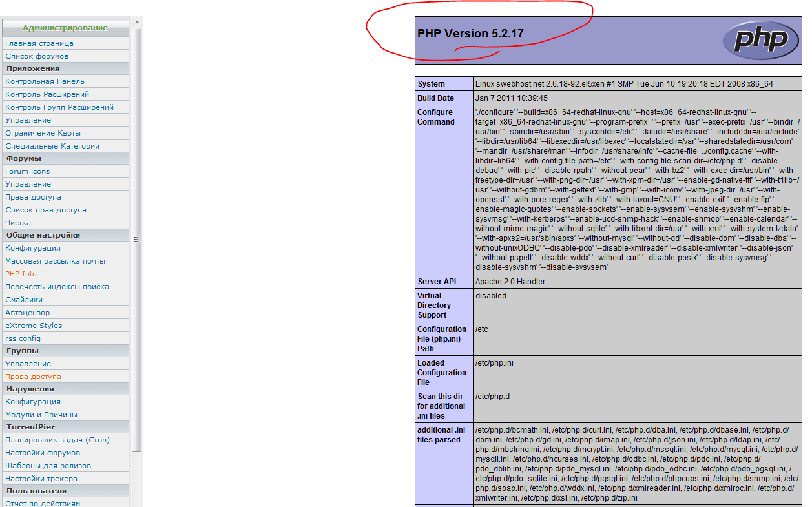This screenshot has height=507, width=812.
Task: Open the Смайлики settings page
Action: pos(24,300)
